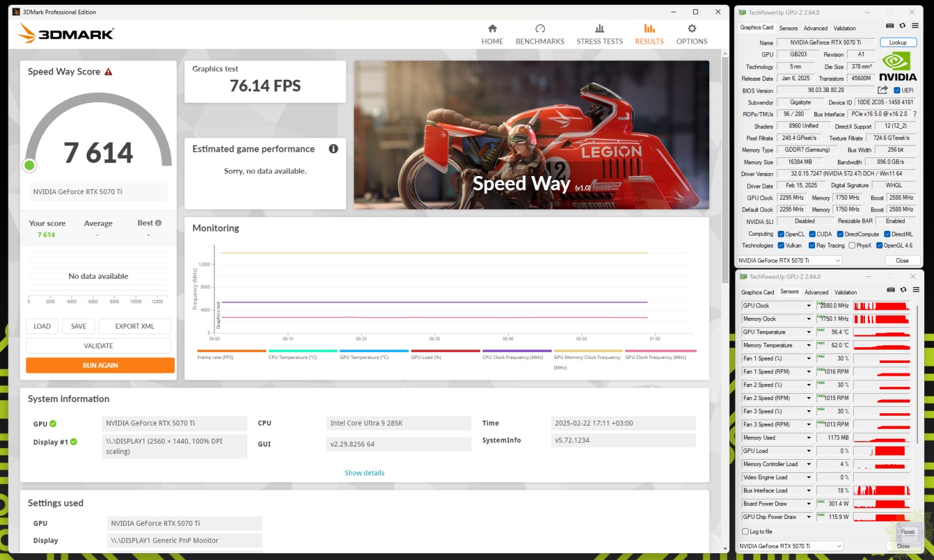Switch to Validation tab in GPU-Z Graphics Card window

click(x=844, y=28)
